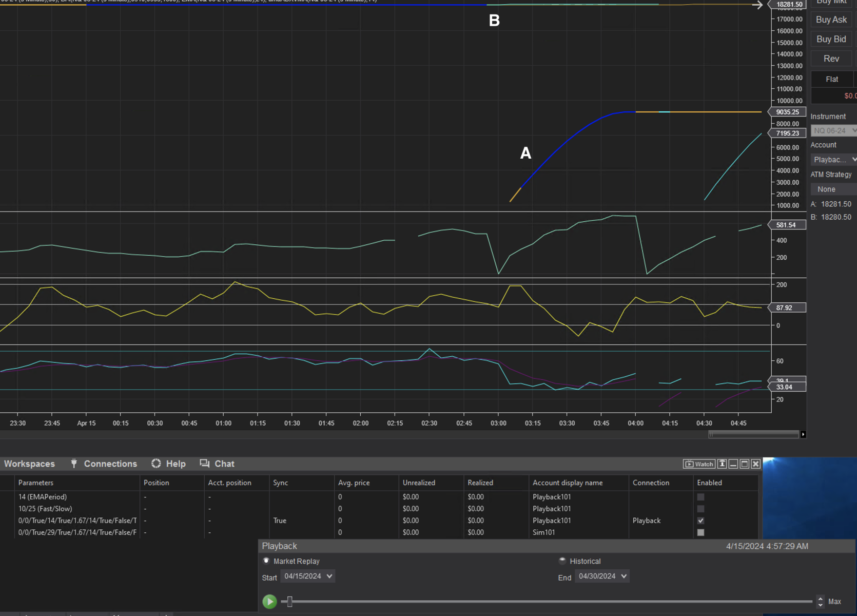Uncheck Enabled for the Playback connection strategy
The height and width of the screenshot is (616, 857).
point(700,521)
